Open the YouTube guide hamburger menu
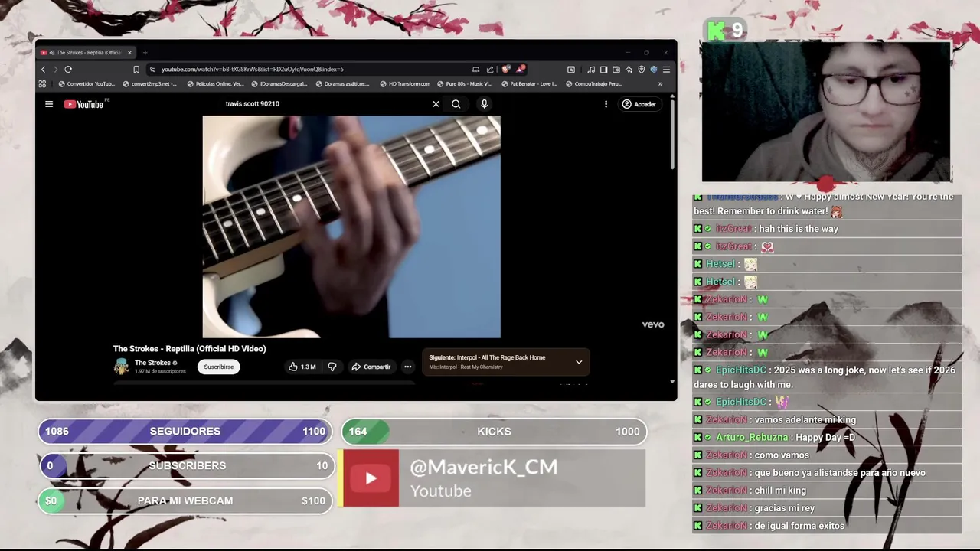Image resolution: width=980 pixels, height=551 pixels. [x=49, y=104]
